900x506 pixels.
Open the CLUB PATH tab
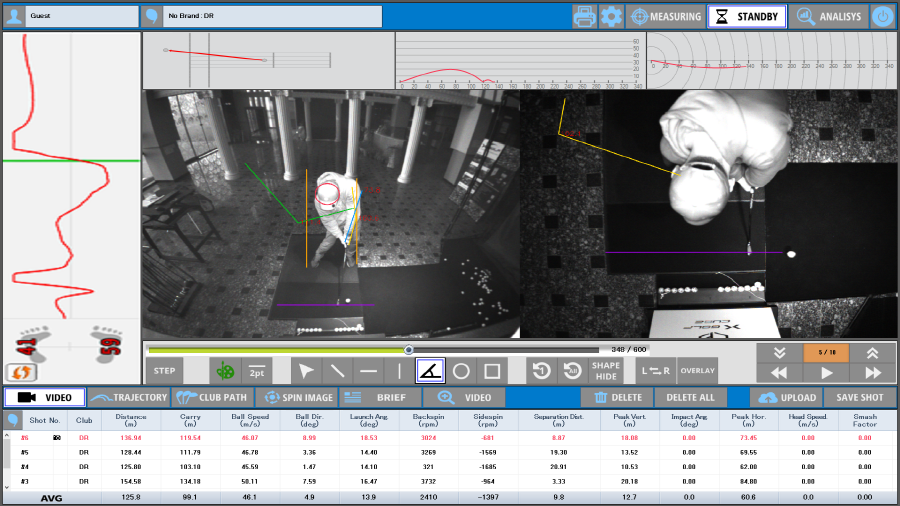coord(212,397)
